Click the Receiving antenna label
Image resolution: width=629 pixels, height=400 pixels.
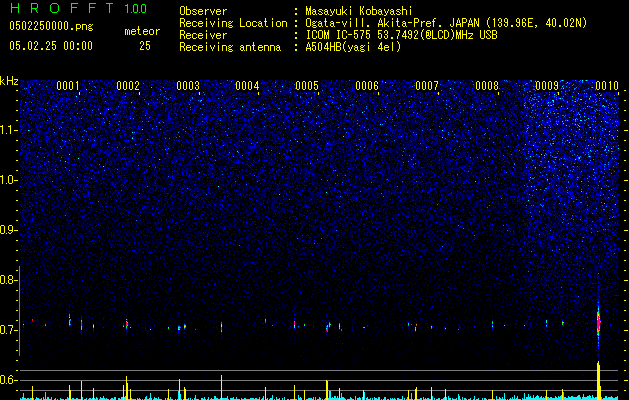click(x=230, y=47)
